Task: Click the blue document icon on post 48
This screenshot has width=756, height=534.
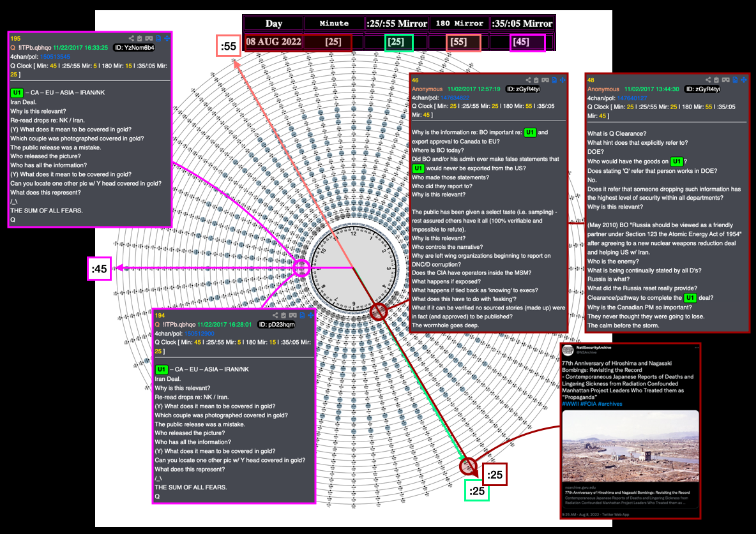Action: pos(735,80)
